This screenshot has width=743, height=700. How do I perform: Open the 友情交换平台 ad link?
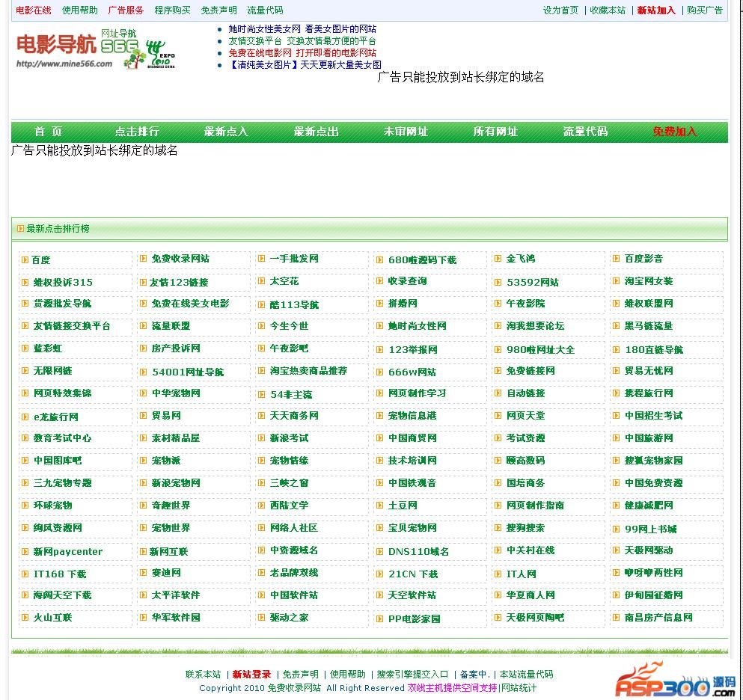[302, 41]
